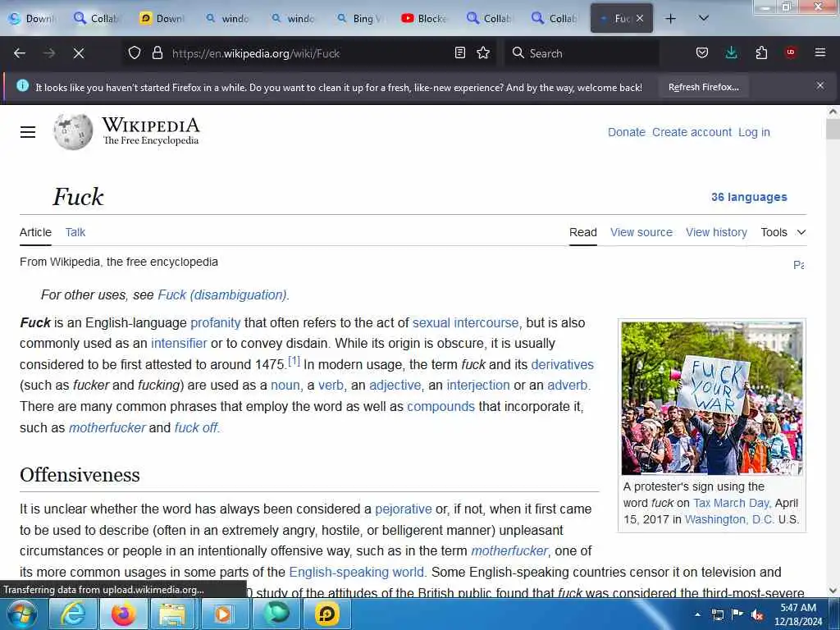
Task: Launch Internet Explorer from taskbar
Action: (x=72, y=614)
